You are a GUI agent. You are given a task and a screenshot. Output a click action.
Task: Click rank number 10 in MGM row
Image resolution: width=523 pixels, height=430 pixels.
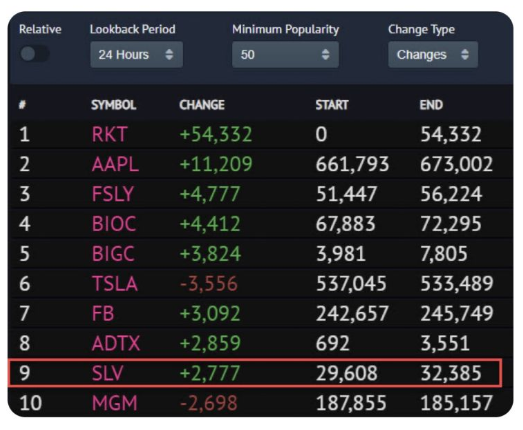[x=30, y=403]
